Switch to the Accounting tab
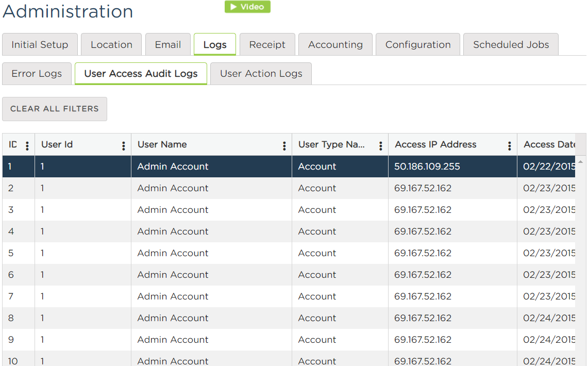This screenshot has height=366, width=588. [335, 45]
